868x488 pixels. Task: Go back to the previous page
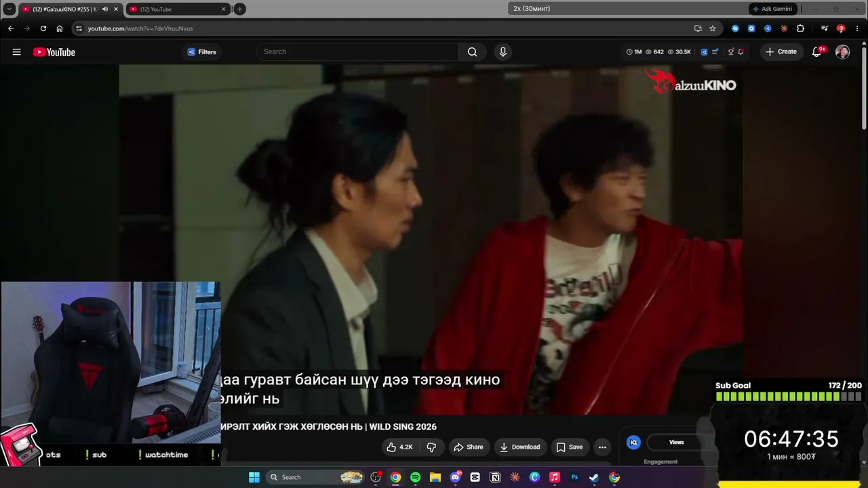point(11,28)
